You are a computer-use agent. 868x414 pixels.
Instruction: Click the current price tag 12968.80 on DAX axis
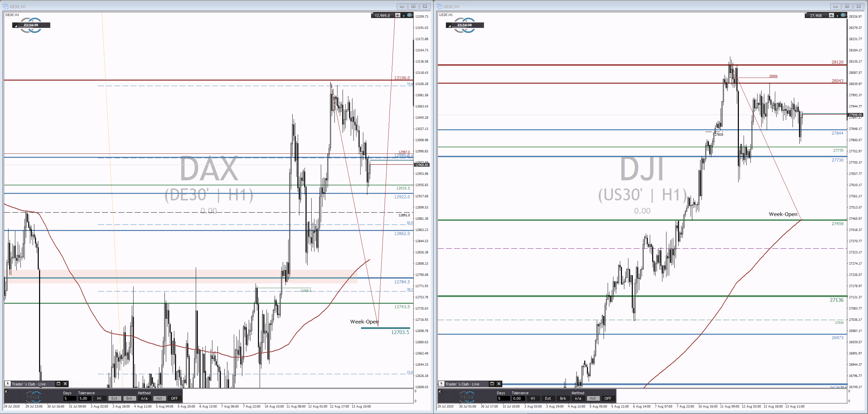422,165
